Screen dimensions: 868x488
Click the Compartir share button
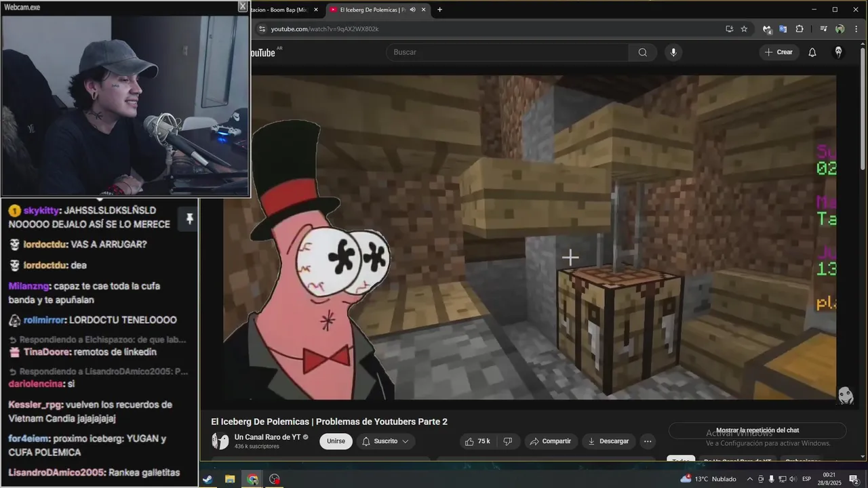point(551,441)
